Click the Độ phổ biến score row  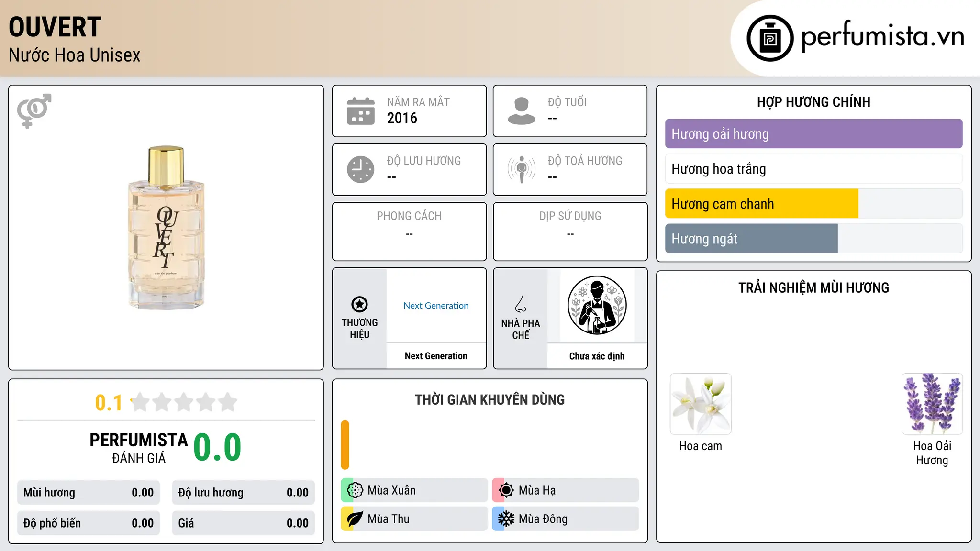pyautogui.click(x=89, y=523)
